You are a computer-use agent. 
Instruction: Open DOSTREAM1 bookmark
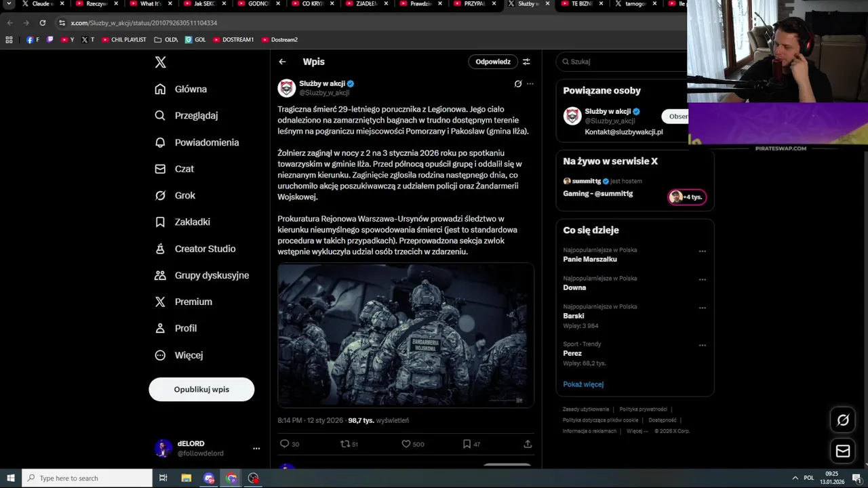[233, 40]
